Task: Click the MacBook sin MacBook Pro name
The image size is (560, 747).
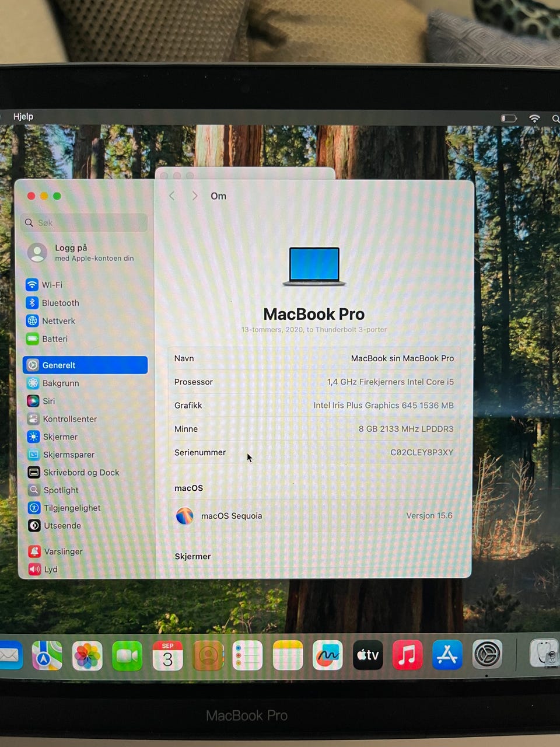Action: point(402,358)
